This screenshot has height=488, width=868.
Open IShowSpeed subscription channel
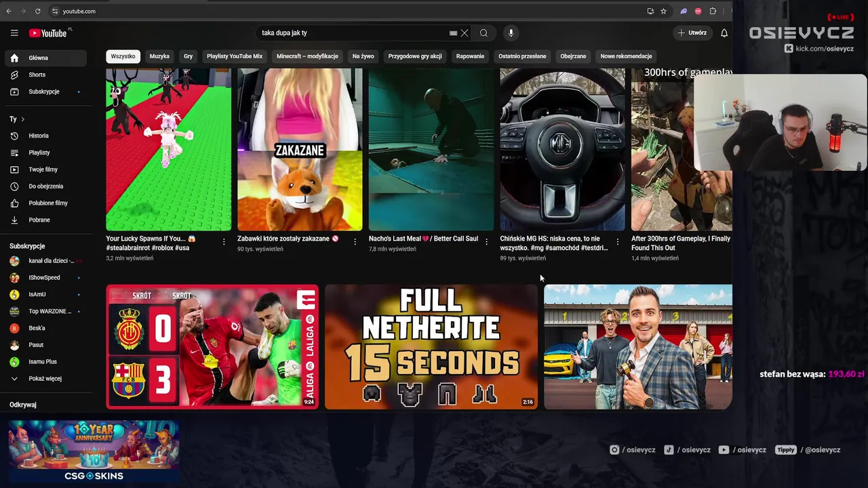coord(46,277)
